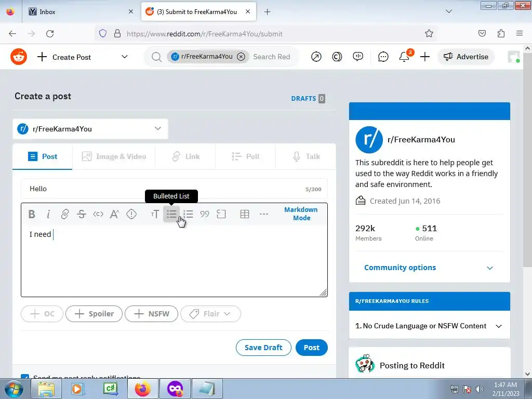Open Firefox extensions puzzle icon
The height and width of the screenshot is (399, 532).
pos(501,33)
